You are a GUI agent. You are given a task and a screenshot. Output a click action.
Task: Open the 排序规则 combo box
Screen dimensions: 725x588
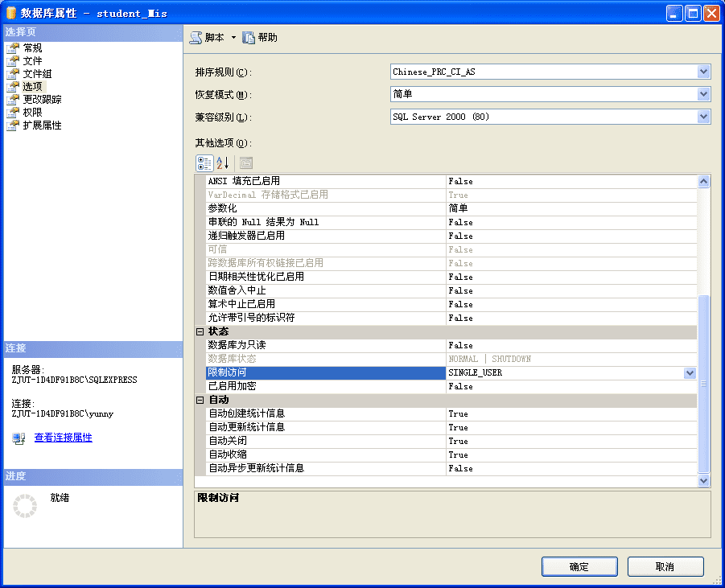point(704,72)
